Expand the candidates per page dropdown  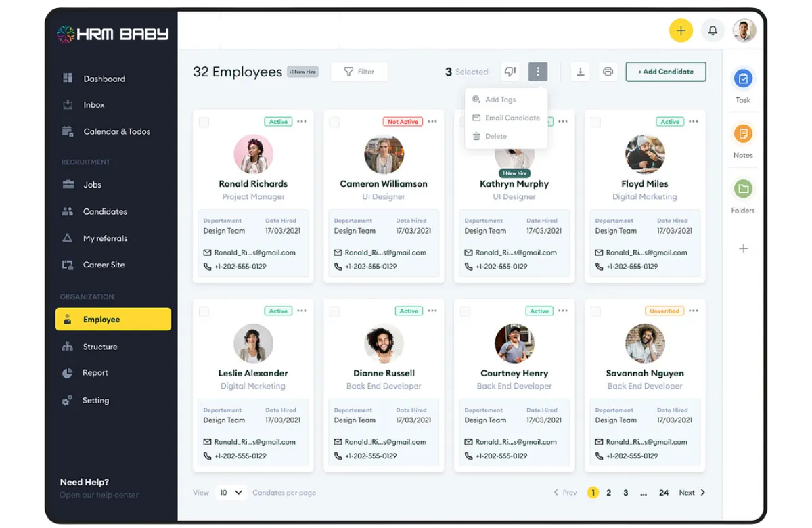pyautogui.click(x=230, y=493)
